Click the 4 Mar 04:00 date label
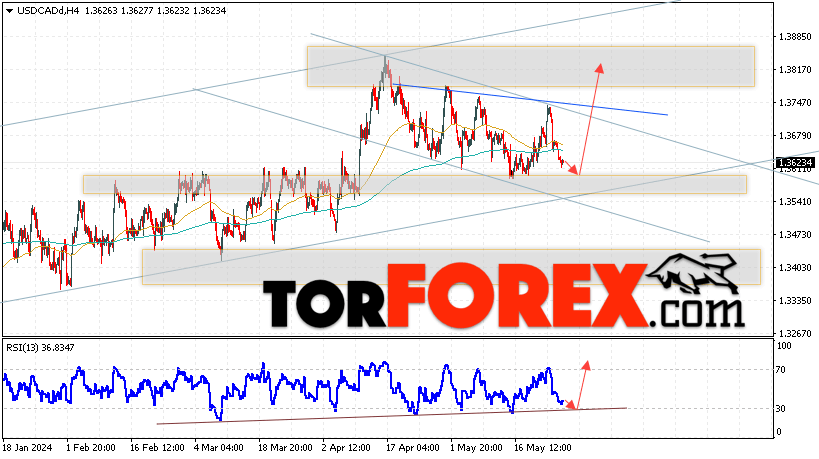Viewport: 819px width, 459px height. (219, 448)
